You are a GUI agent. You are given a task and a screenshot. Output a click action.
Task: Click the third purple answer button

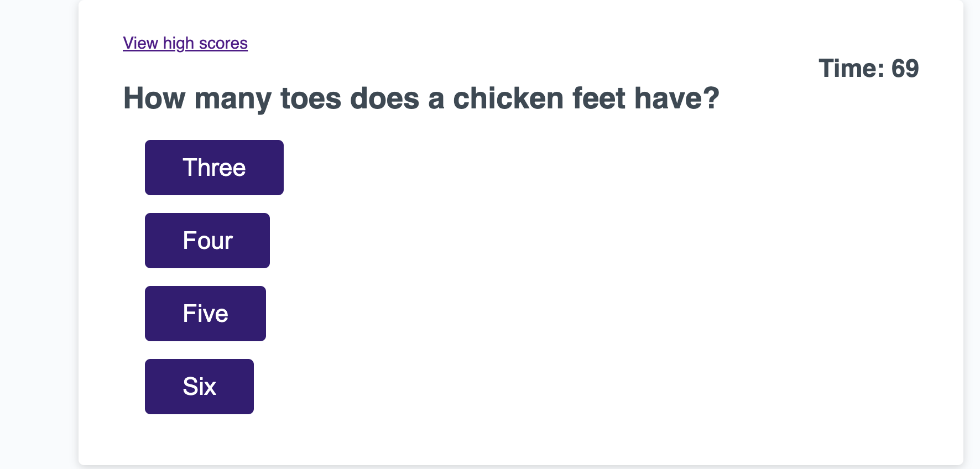click(x=205, y=313)
